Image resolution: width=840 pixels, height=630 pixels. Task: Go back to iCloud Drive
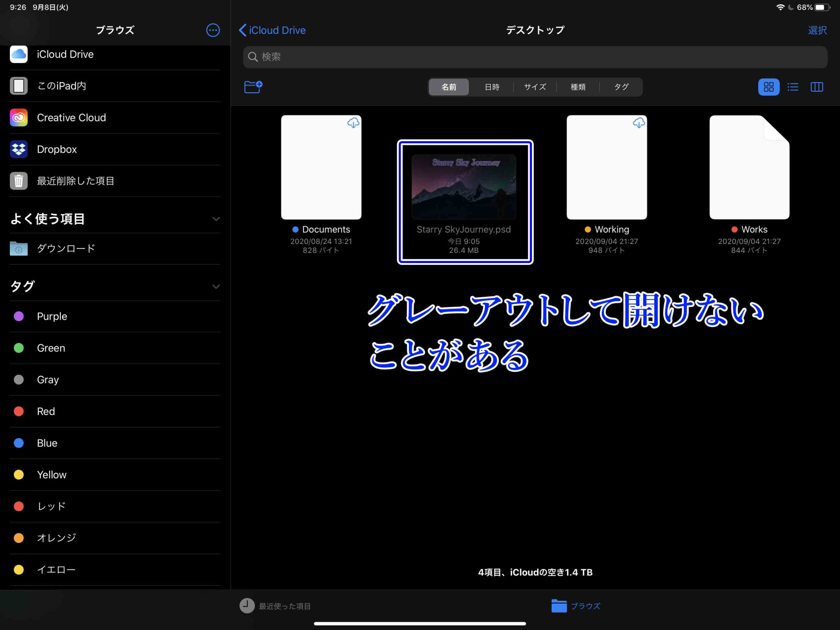tap(272, 30)
